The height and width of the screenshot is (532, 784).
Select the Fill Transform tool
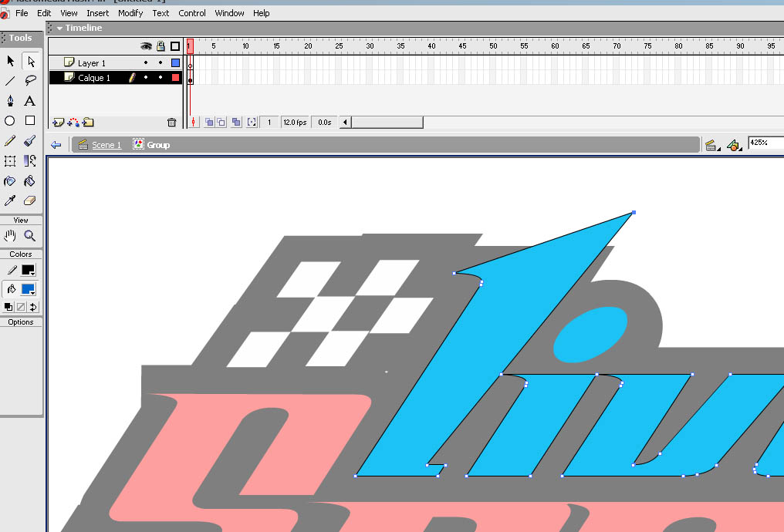pos(30,161)
